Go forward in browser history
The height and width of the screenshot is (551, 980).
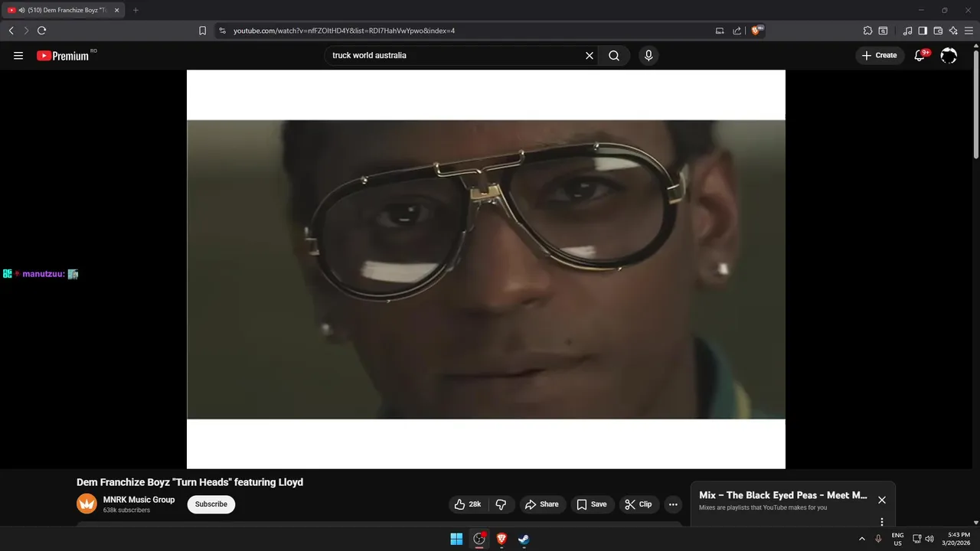pos(26,31)
